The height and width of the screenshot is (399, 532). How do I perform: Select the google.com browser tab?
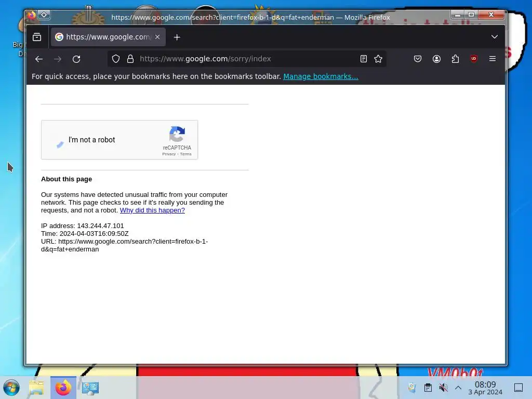[x=108, y=37]
